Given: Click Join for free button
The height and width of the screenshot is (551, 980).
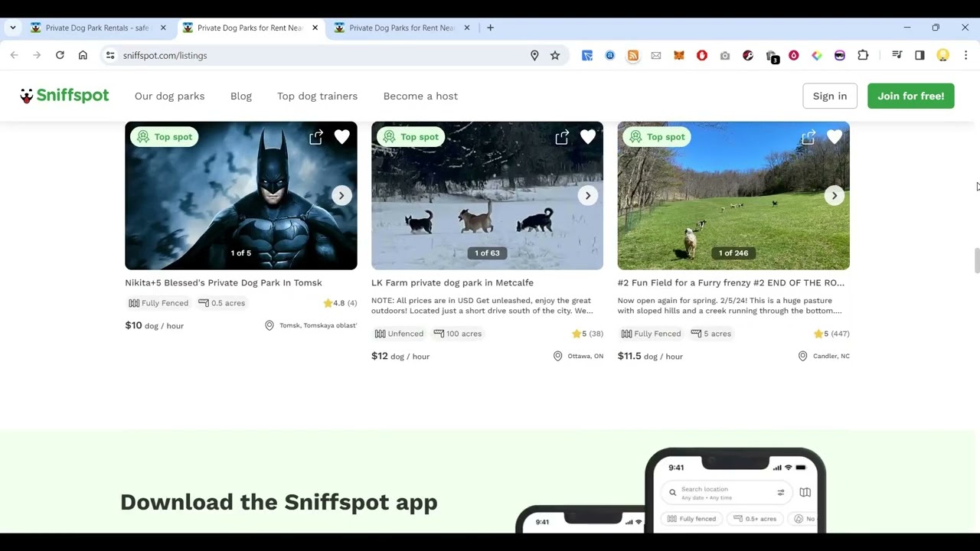Looking at the screenshot, I should click(911, 96).
